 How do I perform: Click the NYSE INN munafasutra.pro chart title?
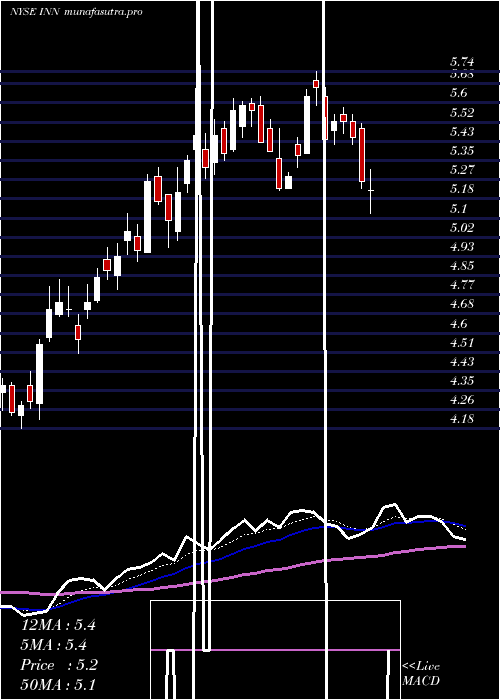point(76,12)
